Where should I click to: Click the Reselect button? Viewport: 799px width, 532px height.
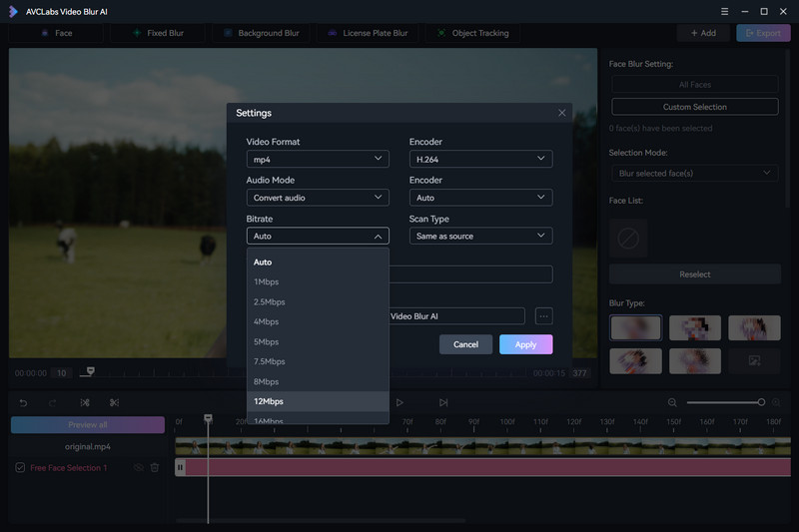[694, 273]
